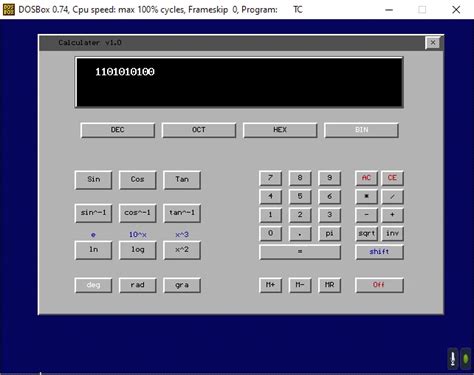Image resolution: width=474 pixels, height=375 pixels.
Task: Click digit 4 on the keypad
Action: pyautogui.click(x=270, y=197)
